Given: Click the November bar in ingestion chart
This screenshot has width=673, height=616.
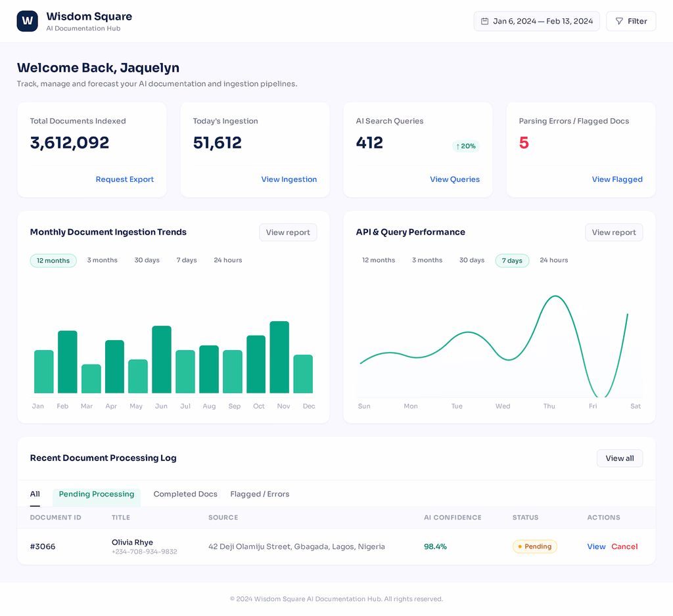Looking at the screenshot, I should coord(279,357).
